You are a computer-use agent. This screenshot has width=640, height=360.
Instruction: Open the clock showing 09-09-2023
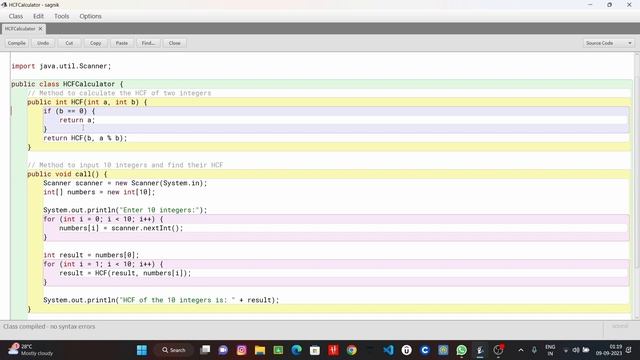pos(609,350)
